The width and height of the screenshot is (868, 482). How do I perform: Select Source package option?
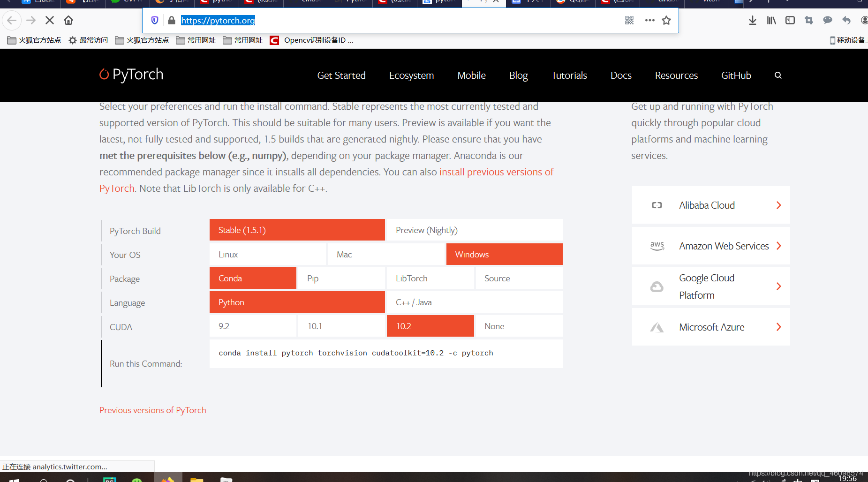pyautogui.click(x=519, y=279)
